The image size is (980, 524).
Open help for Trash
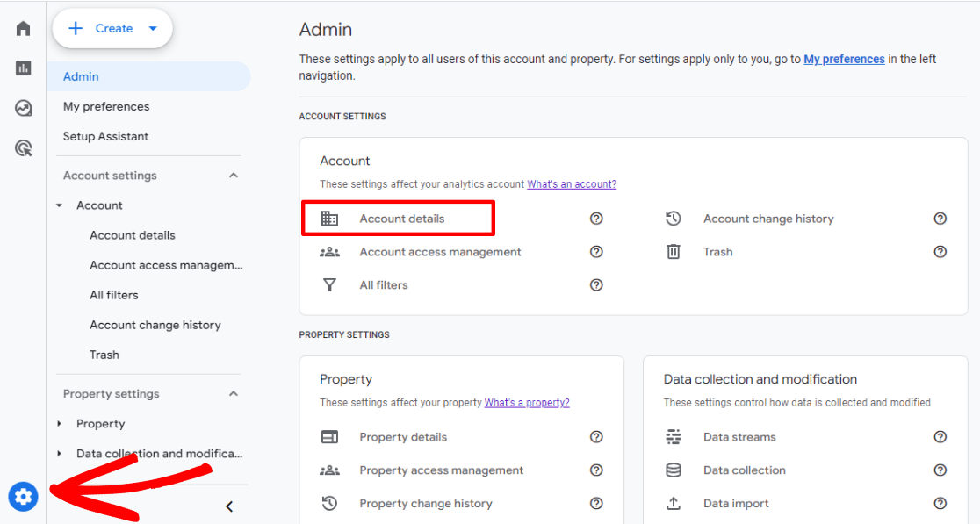tap(940, 252)
